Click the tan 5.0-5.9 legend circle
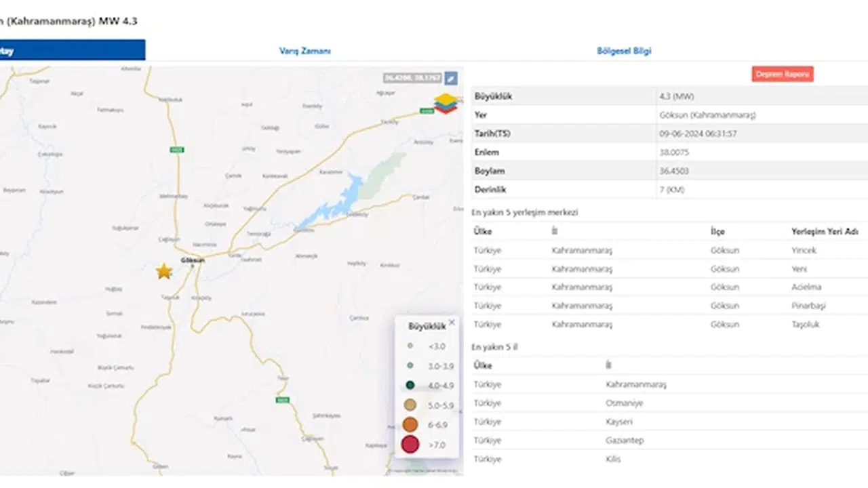 (x=410, y=405)
